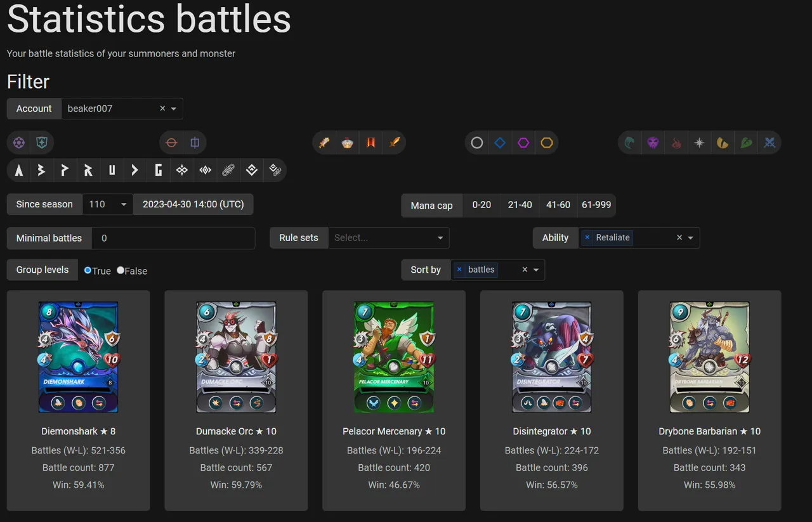Clear all Sort by selections
The width and height of the screenshot is (812, 522).
525,270
